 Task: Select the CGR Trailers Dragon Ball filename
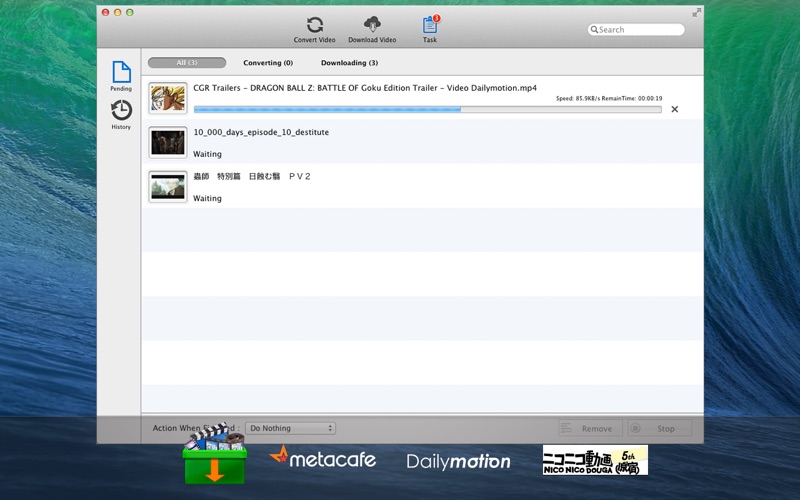(x=365, y=88)
